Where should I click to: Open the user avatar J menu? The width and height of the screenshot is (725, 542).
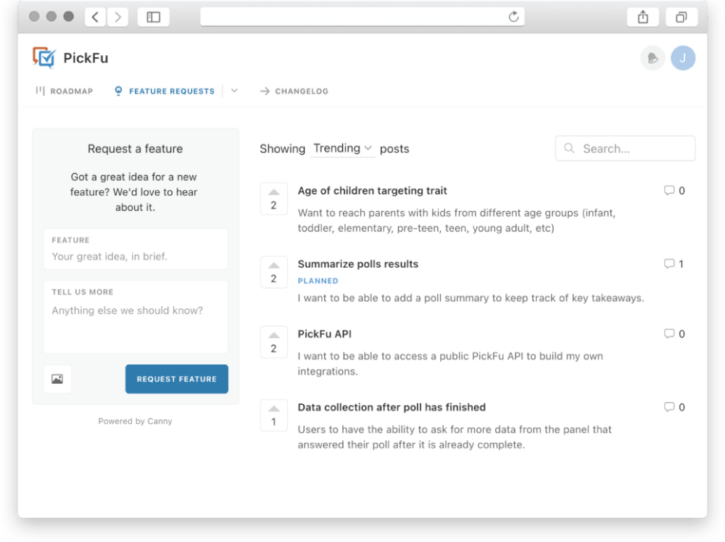(x=683, y=58)
